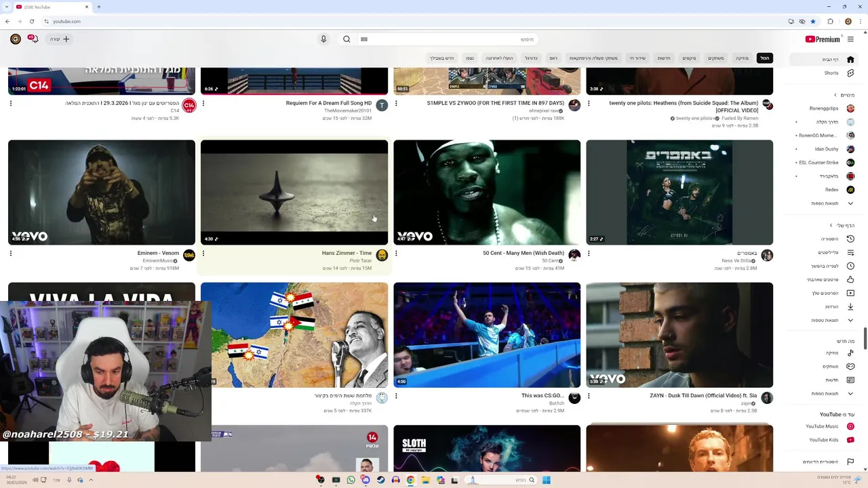
Task: Open options menu for ZAYN - Dusk Till Dawn
Action: pos(589,396)
